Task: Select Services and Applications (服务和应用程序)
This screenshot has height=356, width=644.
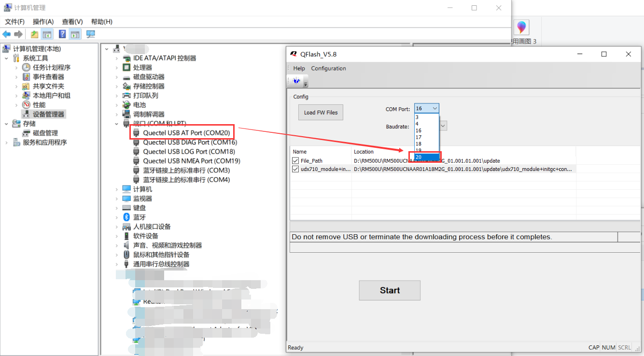Action: 45,142
